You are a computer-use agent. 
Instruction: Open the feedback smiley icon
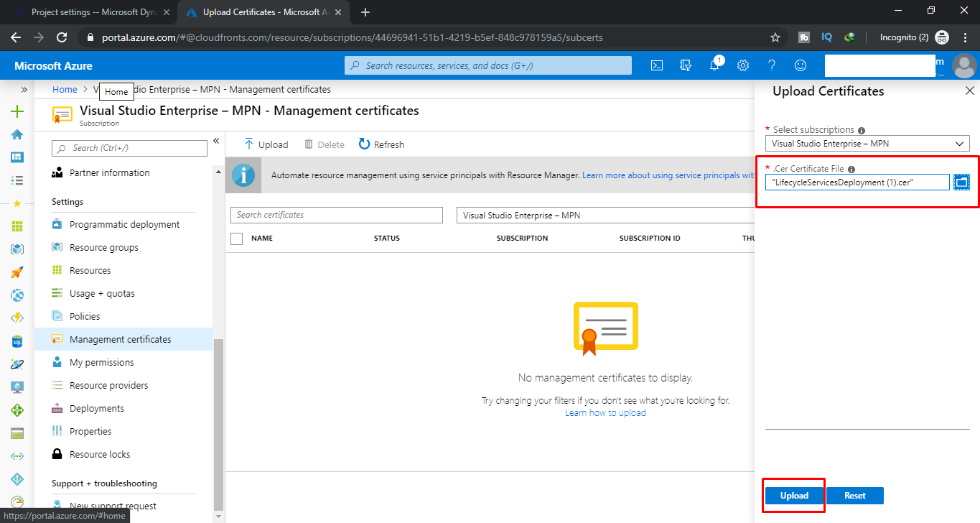pyautogui.click(x=801, y=65)
